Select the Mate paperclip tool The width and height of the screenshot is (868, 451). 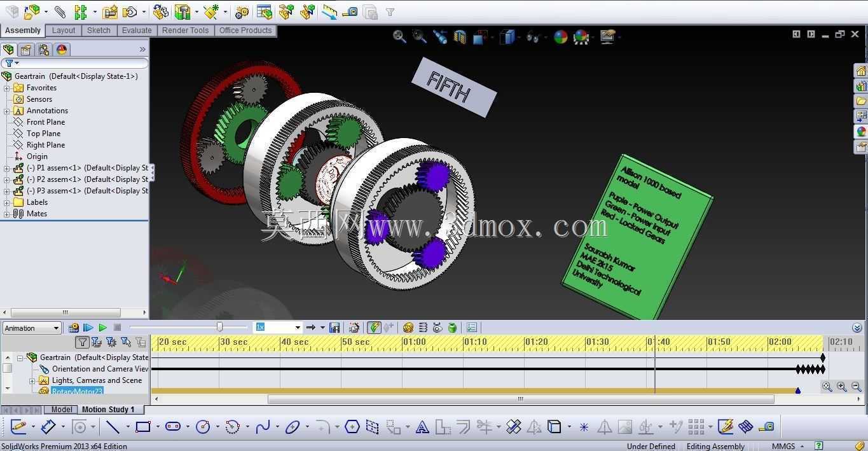point(60,11)
